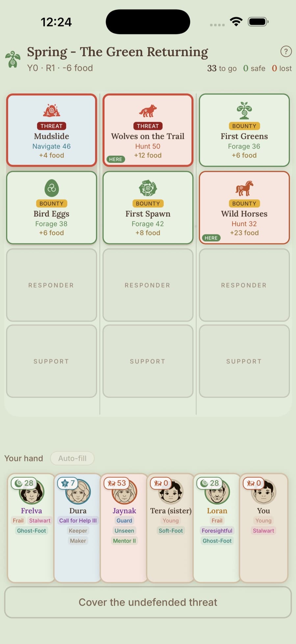The width and height of the screenshot is (296, 644).
Task: Select the Mudslide threat landslide icon
Action: pos(52,111)
